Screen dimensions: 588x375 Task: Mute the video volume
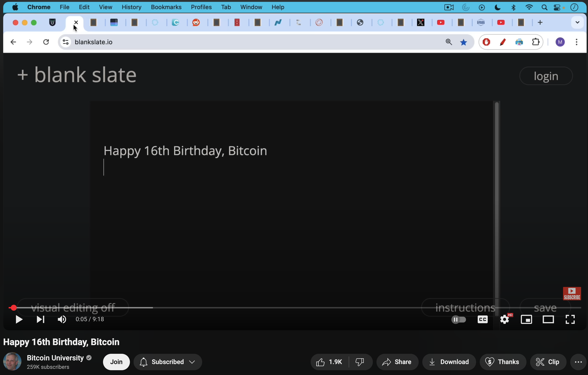coord(62,319)
